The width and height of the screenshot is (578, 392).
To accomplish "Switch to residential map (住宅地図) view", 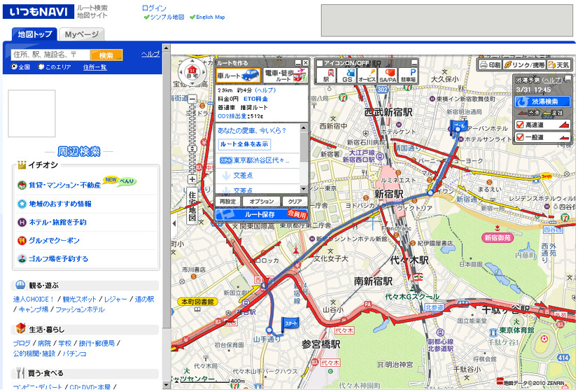I will click(192, 206).
